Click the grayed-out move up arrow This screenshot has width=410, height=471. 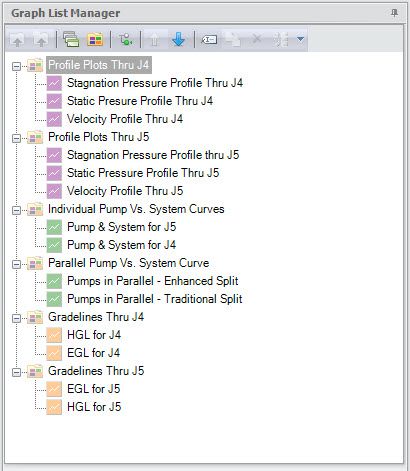154,40
